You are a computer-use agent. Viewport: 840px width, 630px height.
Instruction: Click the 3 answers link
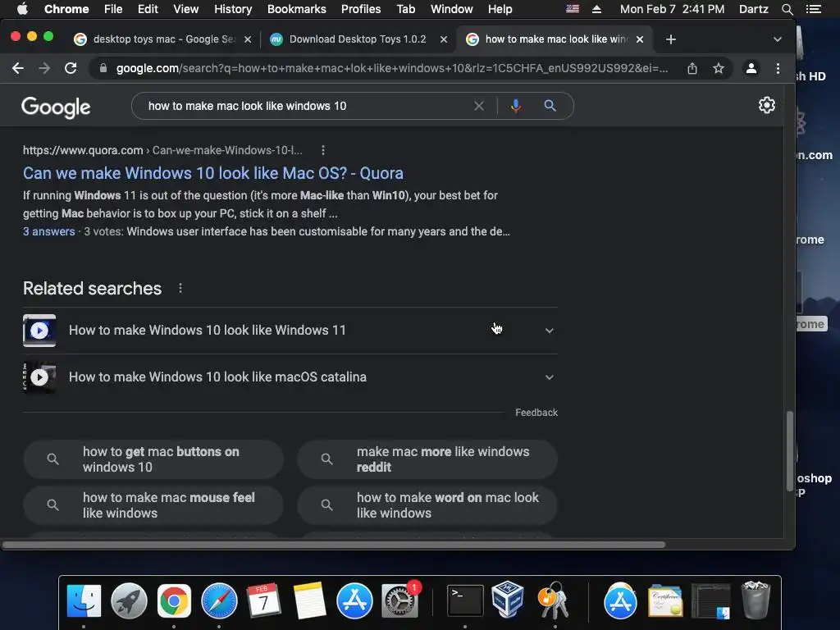(x=48, y=231)
